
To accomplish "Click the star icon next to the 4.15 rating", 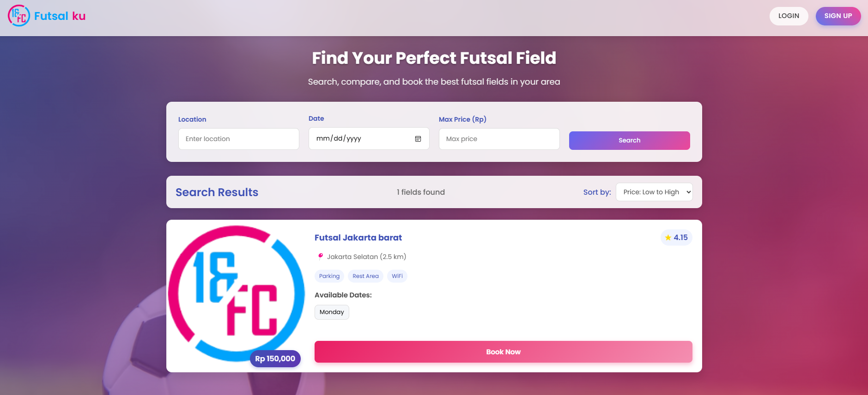I will [x=668, y=237].
